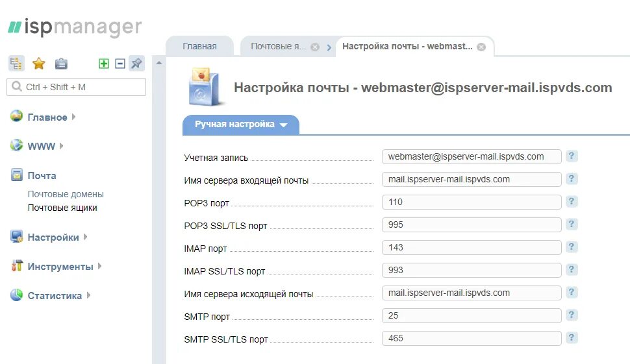Viewport: 630px width, 364px height.
Task: Click the SMTP порт field with 25
Action: pyautogui.click(x=472, y=315)
